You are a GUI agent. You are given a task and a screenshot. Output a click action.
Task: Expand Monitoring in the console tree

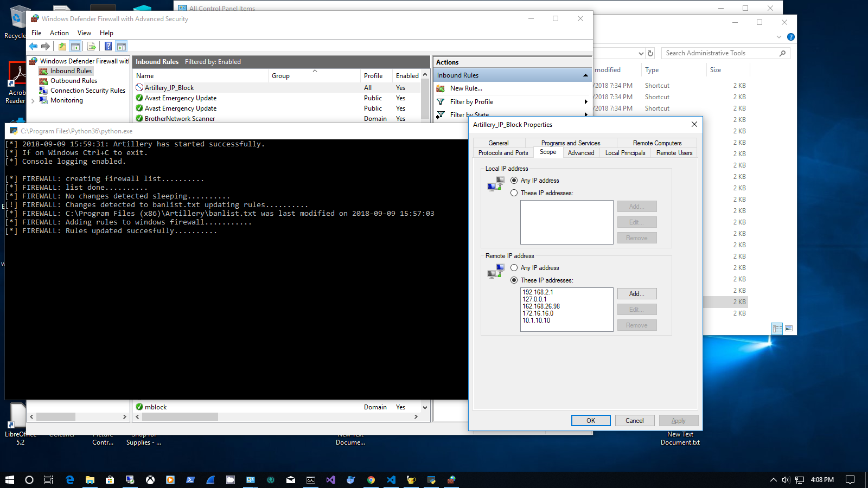[33, 100]
